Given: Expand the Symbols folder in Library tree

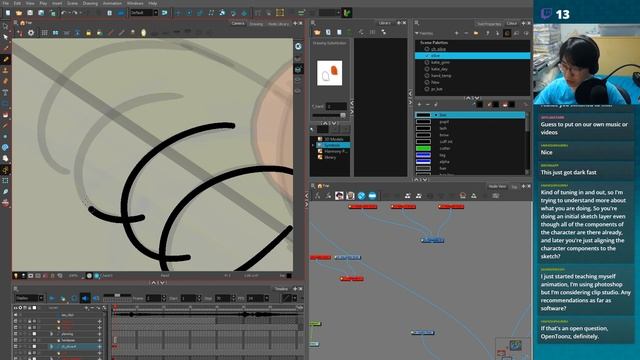Looking at the screenshot, I should click(313, 145).
